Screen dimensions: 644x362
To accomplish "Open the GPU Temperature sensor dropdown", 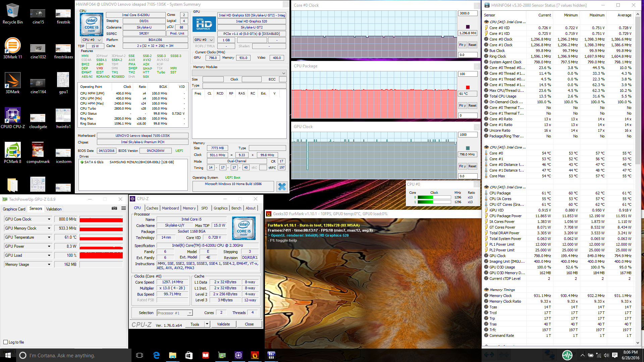I will pyautogui.click(x=49, y=237).
